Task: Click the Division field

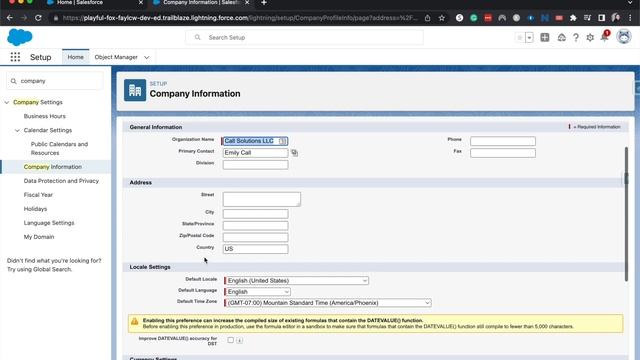Action: [x=255, y=164]
